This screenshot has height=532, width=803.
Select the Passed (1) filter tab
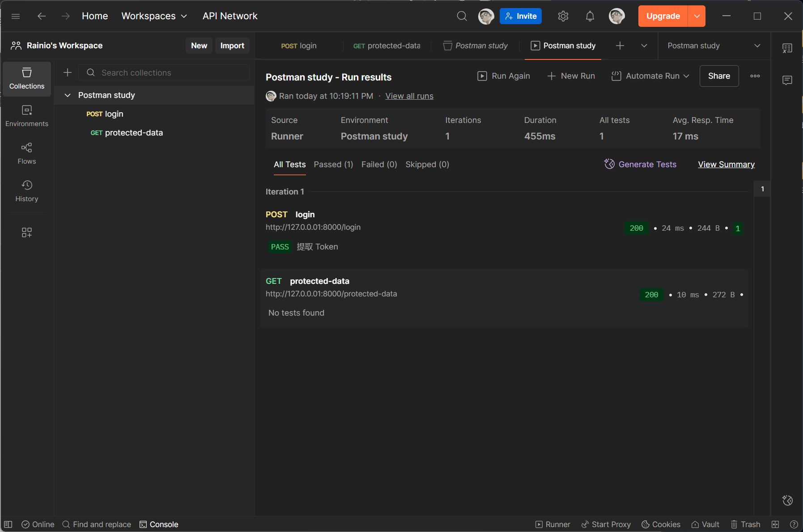click(333, 165)
